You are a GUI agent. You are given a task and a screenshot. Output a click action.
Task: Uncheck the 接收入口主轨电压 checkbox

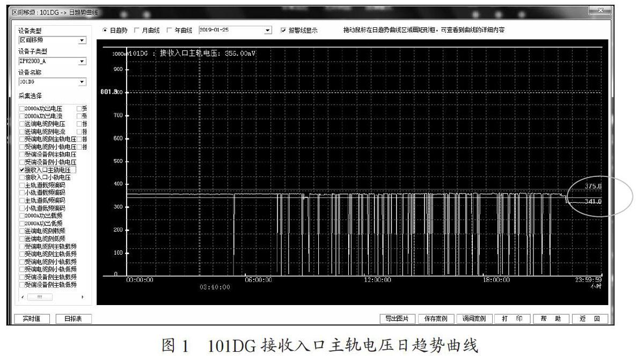click(22, 169)
